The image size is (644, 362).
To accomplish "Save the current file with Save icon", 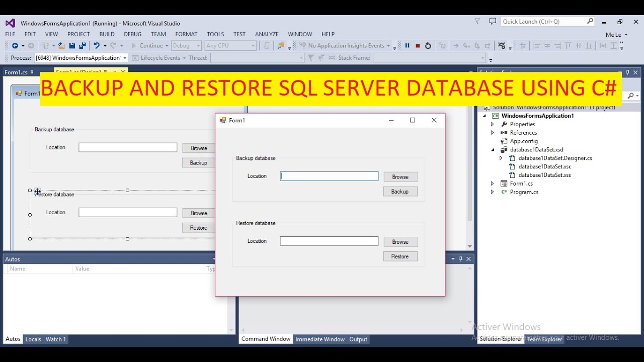I will pyautogui.click(x=72, y=46).
